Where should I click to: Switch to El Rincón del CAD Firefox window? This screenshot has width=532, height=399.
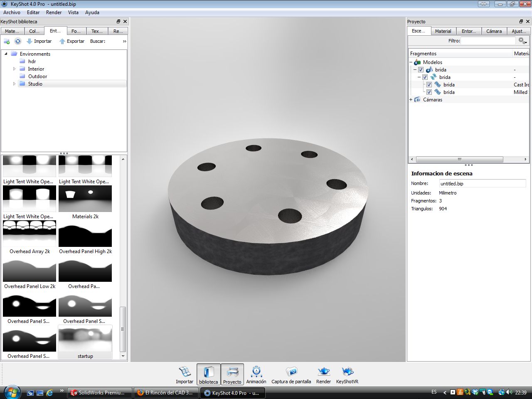point(166,392)
